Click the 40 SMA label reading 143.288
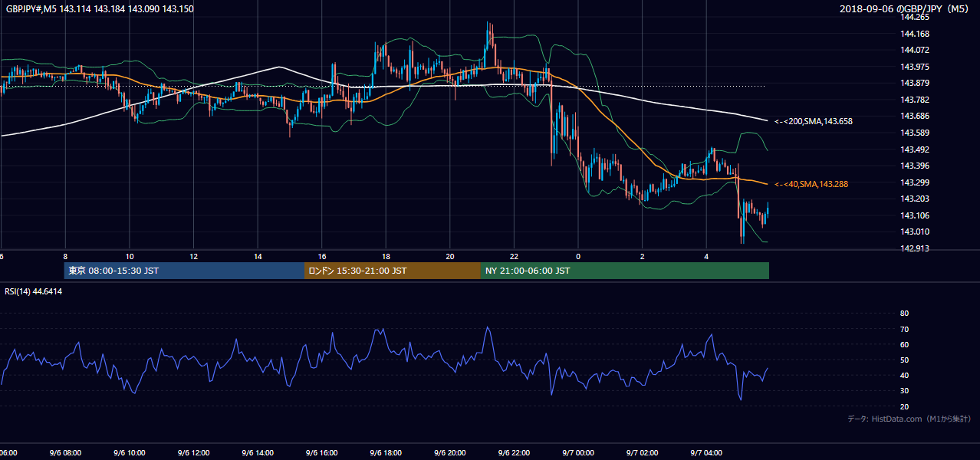Viewport: 980px width, 460px height. 811,184
